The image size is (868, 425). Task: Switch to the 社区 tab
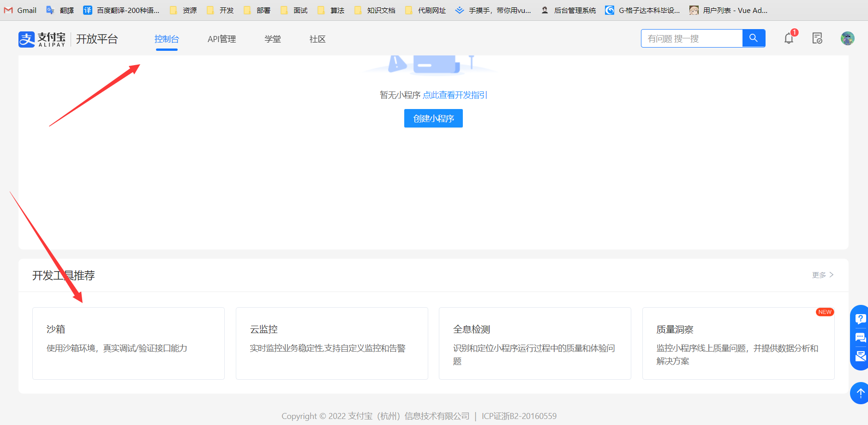tap(317, 39)
